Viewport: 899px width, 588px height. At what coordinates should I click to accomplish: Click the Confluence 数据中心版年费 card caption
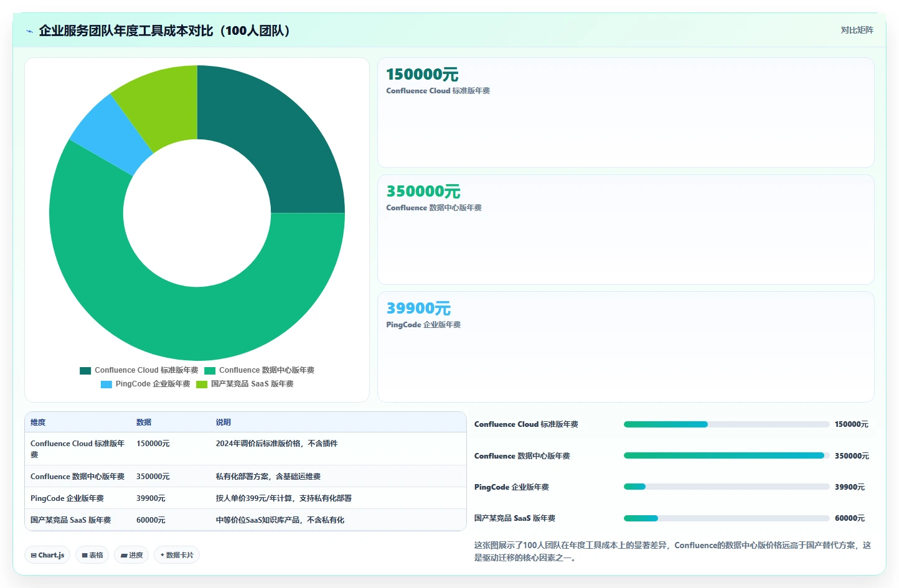[x=434, y=208]
